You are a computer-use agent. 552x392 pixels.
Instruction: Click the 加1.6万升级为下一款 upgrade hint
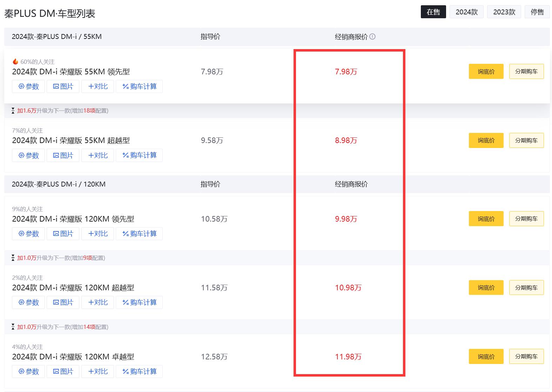point(60,111)
